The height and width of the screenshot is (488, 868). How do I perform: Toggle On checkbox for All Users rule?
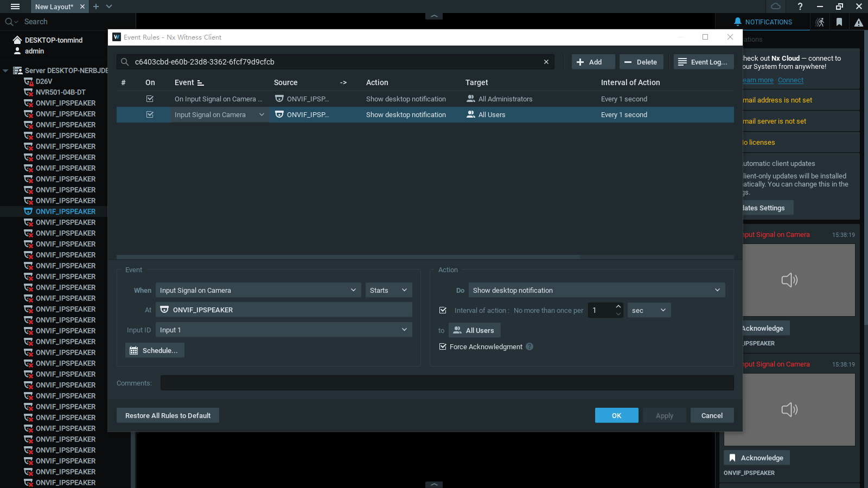click(150, 114)
